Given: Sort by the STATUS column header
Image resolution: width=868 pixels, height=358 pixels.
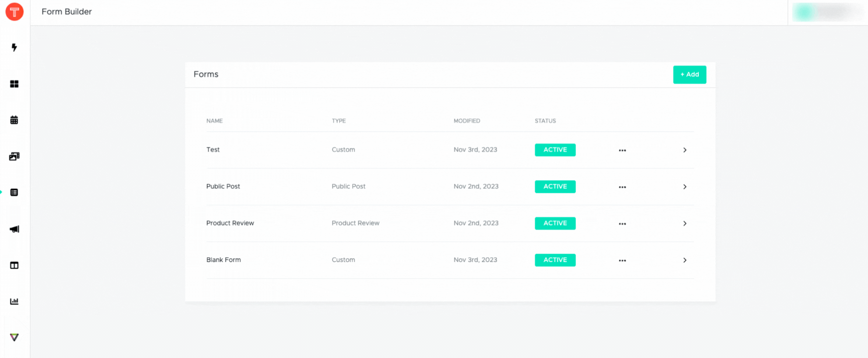Looking at the screenshot, I should click(x=545, y=121).
